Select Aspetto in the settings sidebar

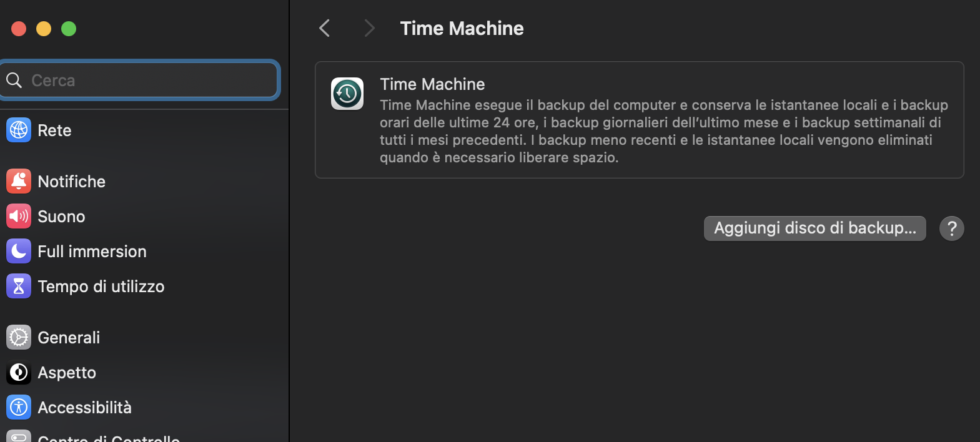[67, 372]
